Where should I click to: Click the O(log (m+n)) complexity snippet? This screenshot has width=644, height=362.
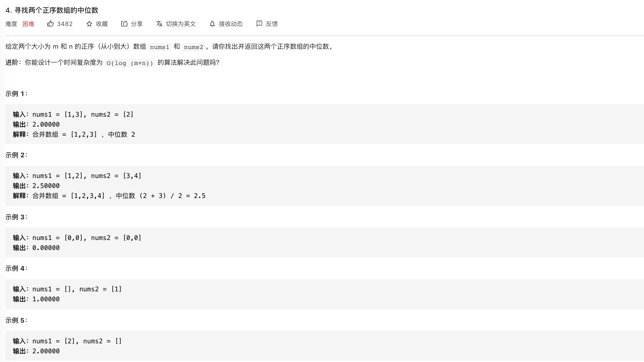130,63
